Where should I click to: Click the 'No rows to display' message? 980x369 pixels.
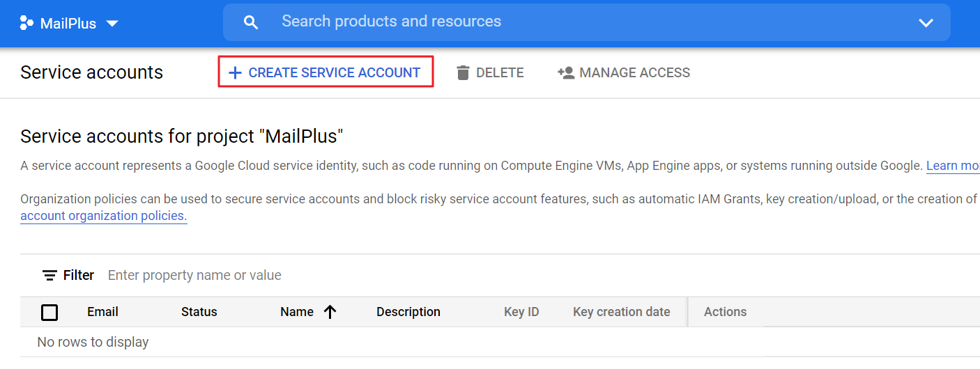tap(93, 342)
